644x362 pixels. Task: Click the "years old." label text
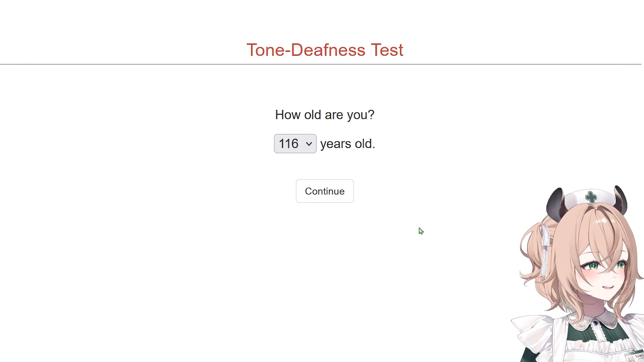coord(348,144)
